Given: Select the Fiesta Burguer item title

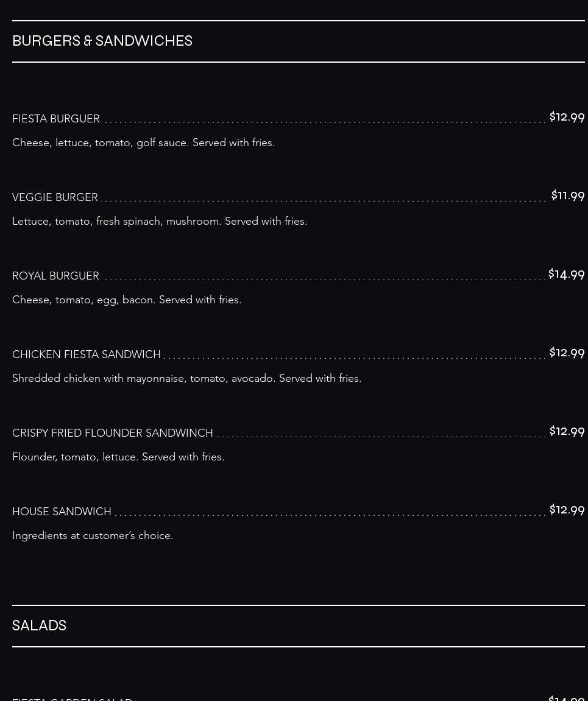Looking at the screenshot, I should point(56,119).
